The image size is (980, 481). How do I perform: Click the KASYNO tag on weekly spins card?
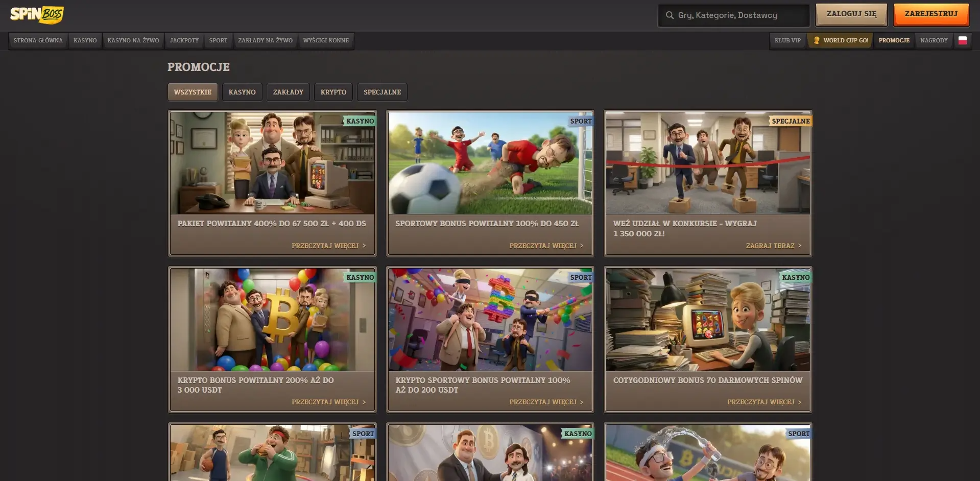click(796, 277)
